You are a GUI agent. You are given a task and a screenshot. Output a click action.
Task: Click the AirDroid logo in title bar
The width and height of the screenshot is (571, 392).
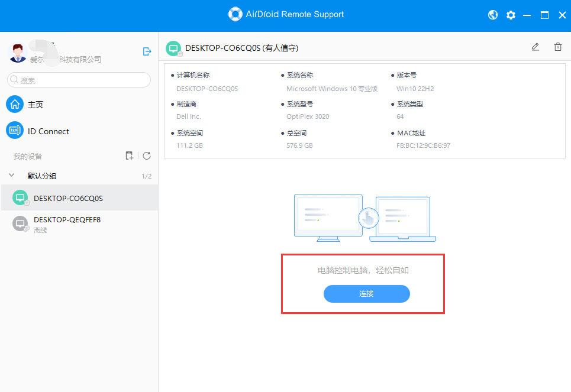235,14
